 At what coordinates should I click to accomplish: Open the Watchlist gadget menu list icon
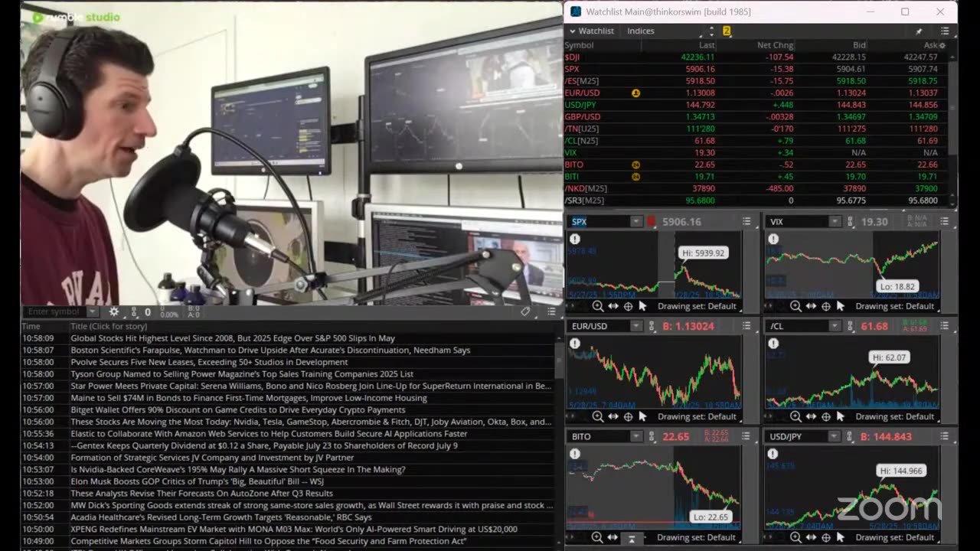click(945, 31)
